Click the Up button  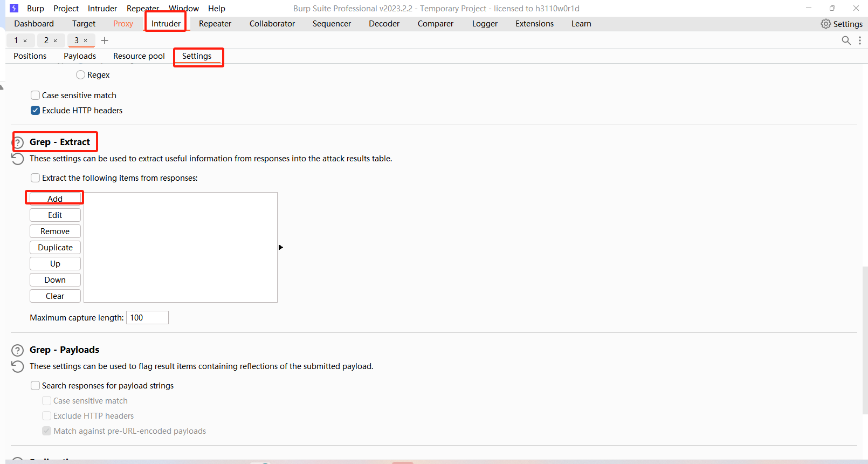(55, 264)
